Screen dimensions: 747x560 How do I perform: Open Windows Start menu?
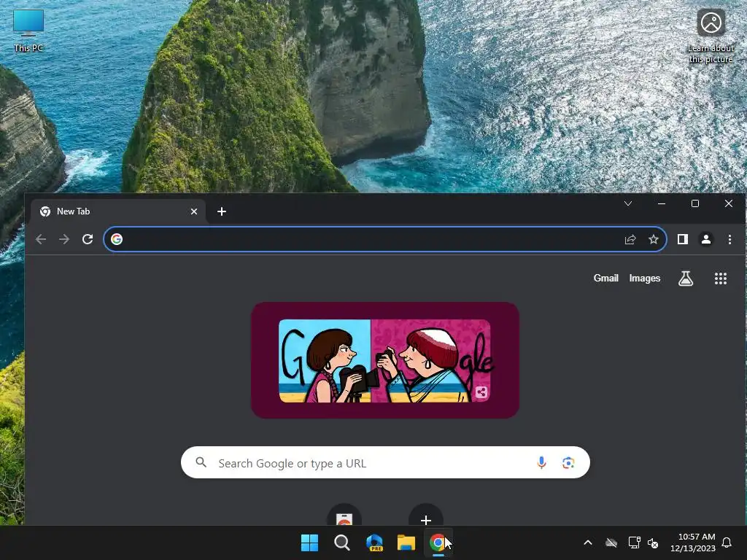tap(309, 542)
